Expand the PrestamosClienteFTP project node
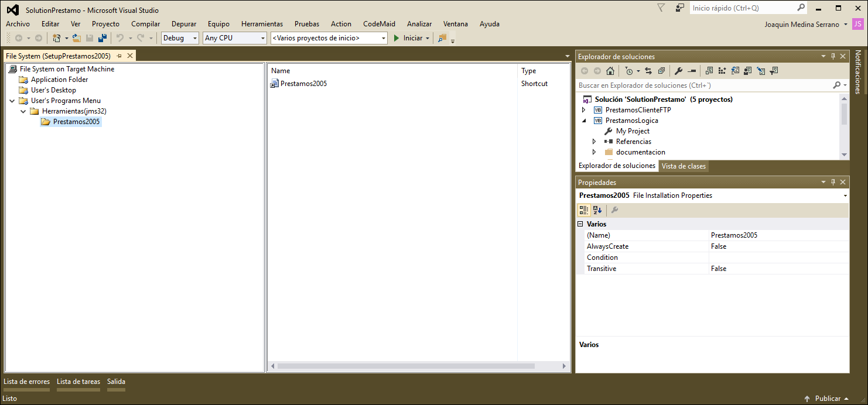This screenshot has height=405, width=868. (x=583, y=110)
